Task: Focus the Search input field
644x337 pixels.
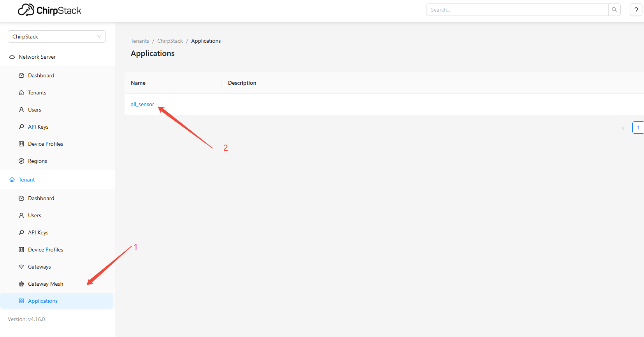Action: pyautogui.click(x=517, y=10)
